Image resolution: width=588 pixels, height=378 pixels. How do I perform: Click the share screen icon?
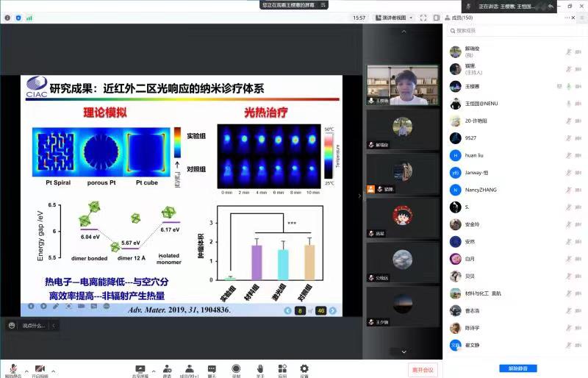tap(139, 368)
